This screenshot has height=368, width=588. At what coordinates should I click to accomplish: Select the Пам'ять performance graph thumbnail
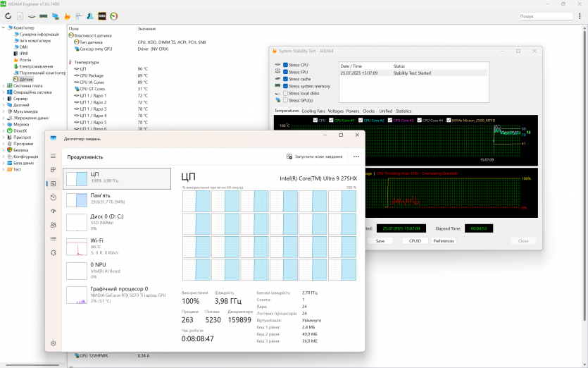75,200
